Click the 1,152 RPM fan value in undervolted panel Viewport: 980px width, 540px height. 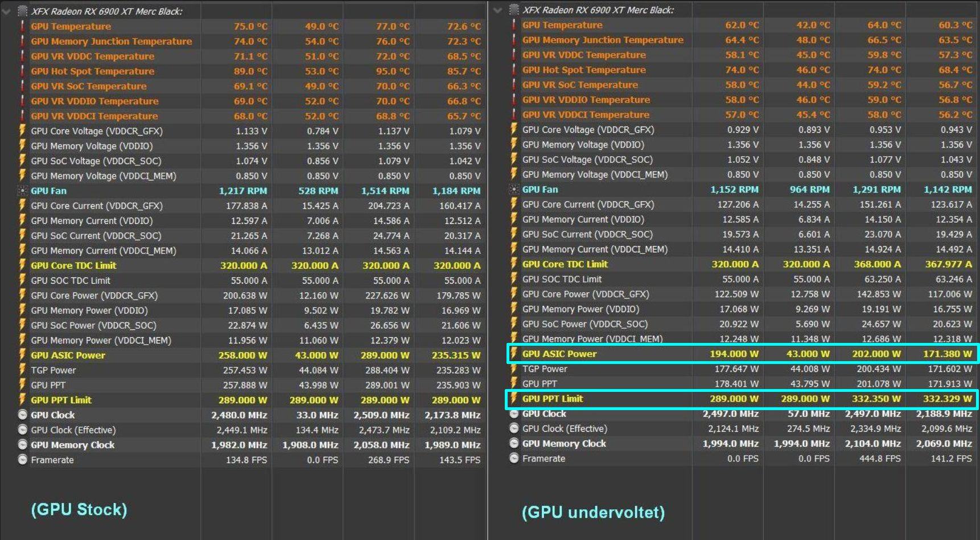734,190
